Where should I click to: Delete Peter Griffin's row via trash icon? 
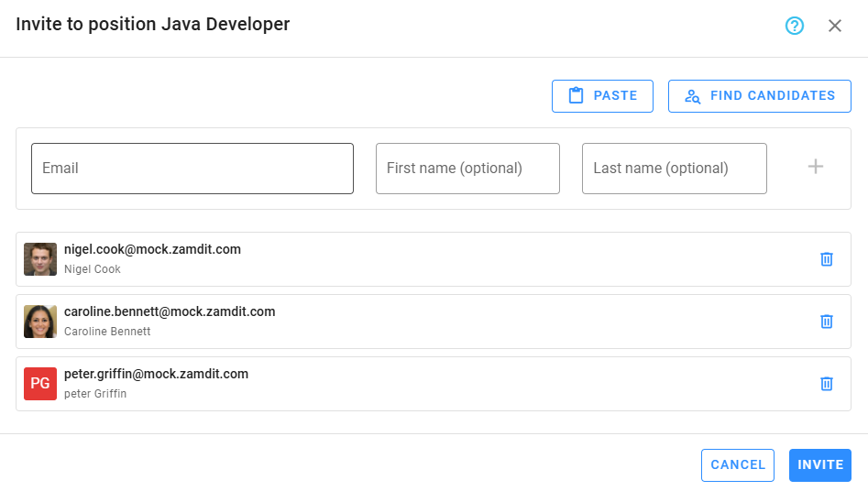coord(826,384)
